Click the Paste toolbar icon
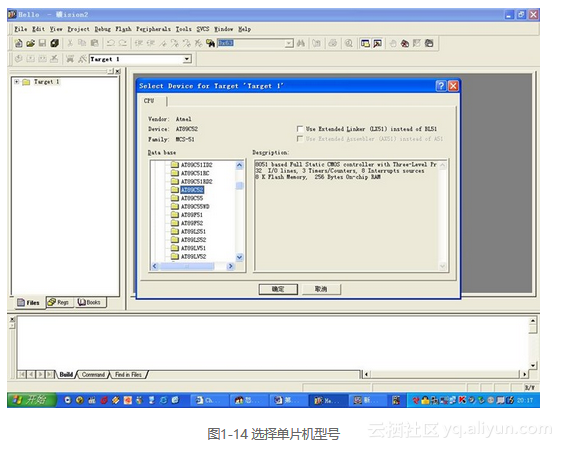Viewport: 563px width, 449px height. [x=94, y=43]
